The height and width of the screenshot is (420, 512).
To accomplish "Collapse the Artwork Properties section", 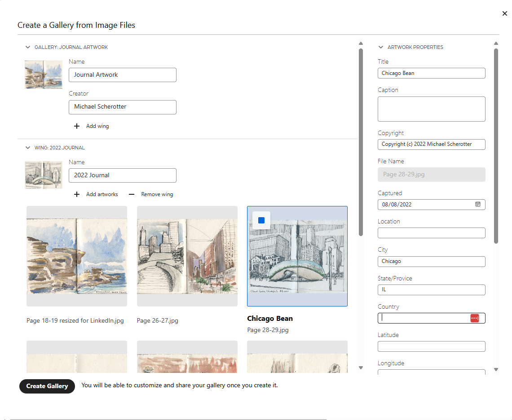I will click(381, 47).
